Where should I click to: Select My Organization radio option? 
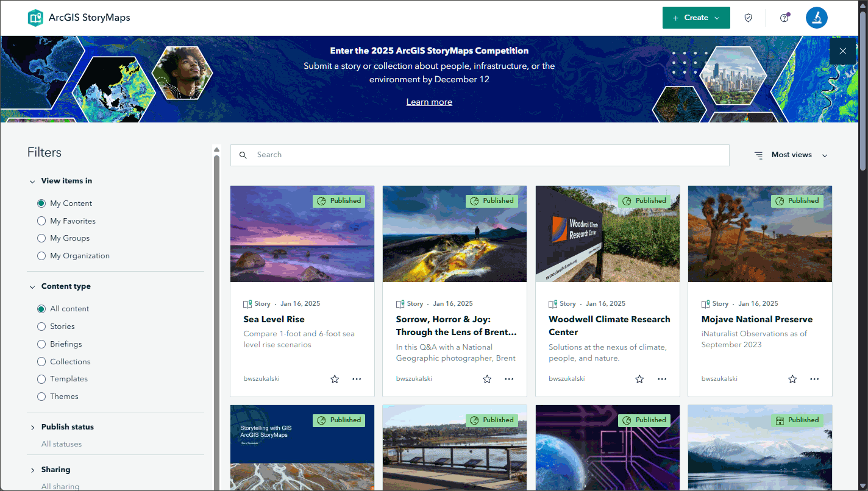tap(41, 256)
